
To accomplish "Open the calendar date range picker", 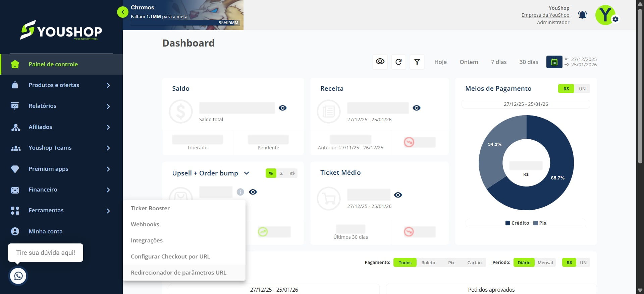I will click(x=554, y=62).
